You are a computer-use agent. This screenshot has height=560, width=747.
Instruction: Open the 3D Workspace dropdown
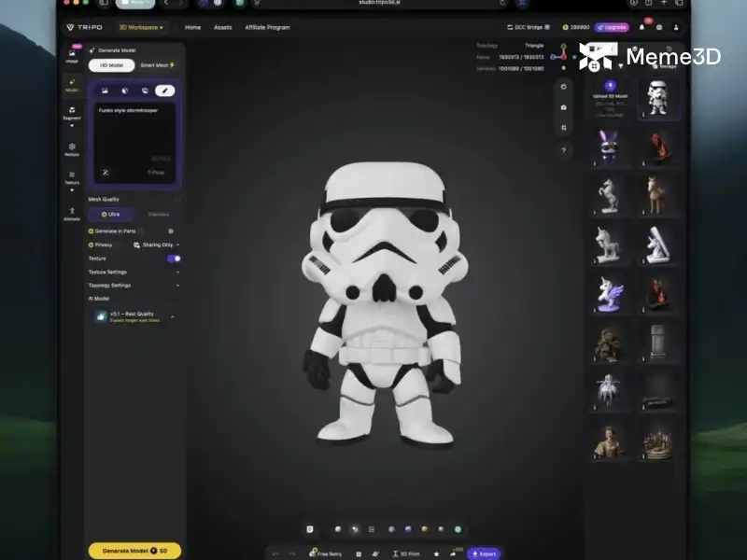point(141,28)
